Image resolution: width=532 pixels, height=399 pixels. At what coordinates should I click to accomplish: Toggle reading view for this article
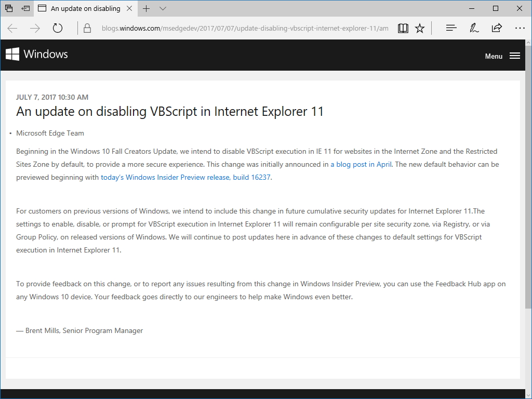pyautogui.click(x=403, y=28)
